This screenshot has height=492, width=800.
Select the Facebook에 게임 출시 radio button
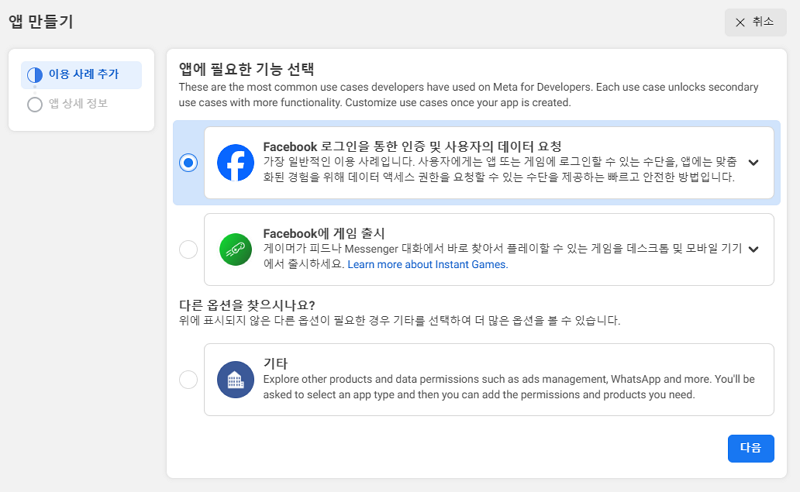pyautogui.click(x=188, y=250)
